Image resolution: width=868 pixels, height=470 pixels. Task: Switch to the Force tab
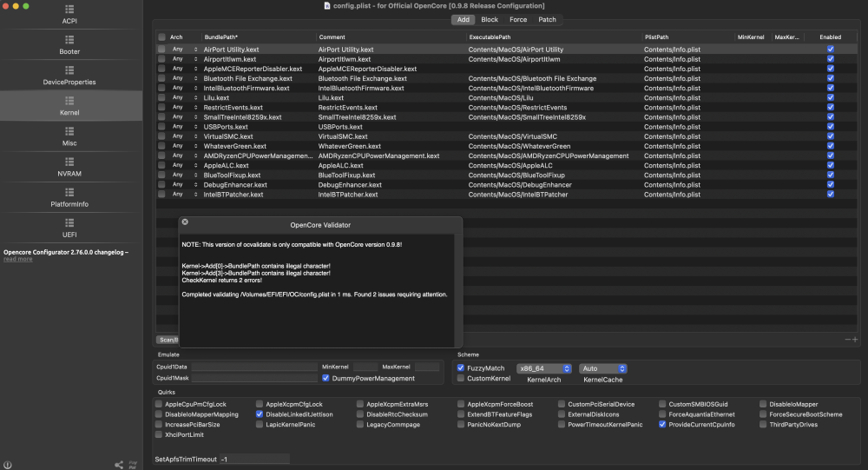518,19
